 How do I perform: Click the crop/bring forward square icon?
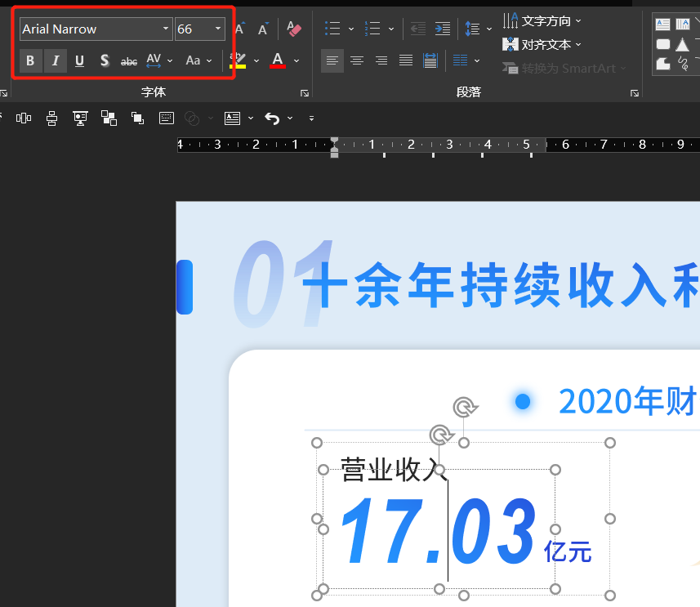pos(137,118)
